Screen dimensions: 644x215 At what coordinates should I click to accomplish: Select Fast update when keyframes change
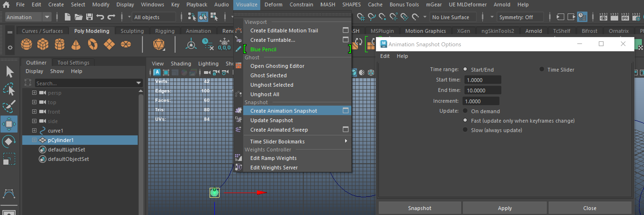465,120
